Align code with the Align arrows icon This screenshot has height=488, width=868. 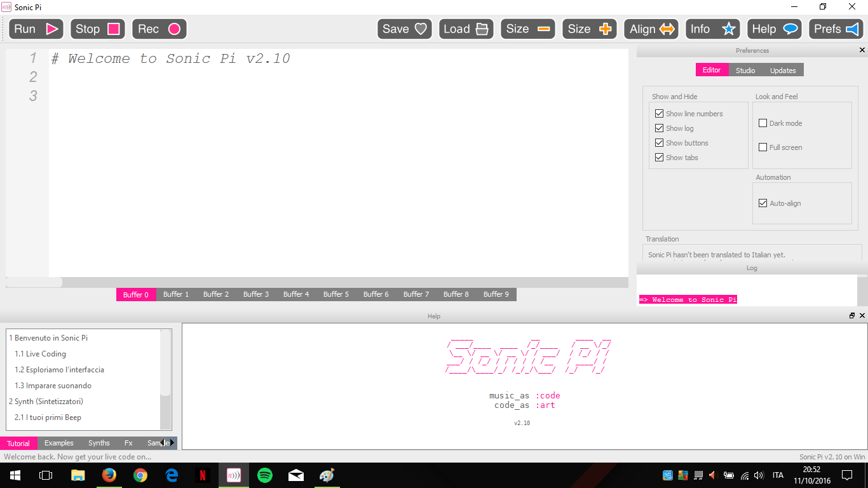pyautogui.click(x=667, y=29)
